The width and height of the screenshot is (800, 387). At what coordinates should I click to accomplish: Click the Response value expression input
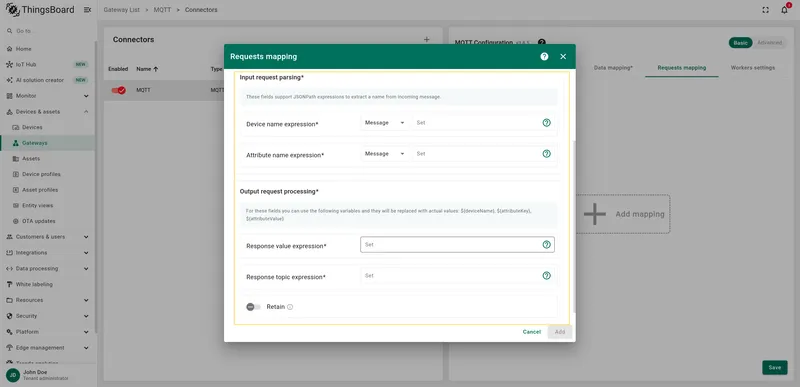(x=457, y=245)
